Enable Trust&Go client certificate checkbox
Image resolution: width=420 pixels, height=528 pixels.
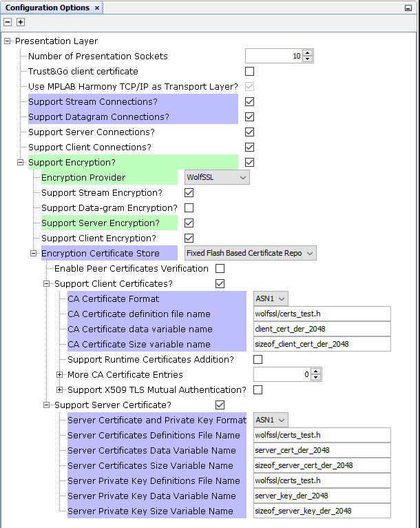coord(249,72)
